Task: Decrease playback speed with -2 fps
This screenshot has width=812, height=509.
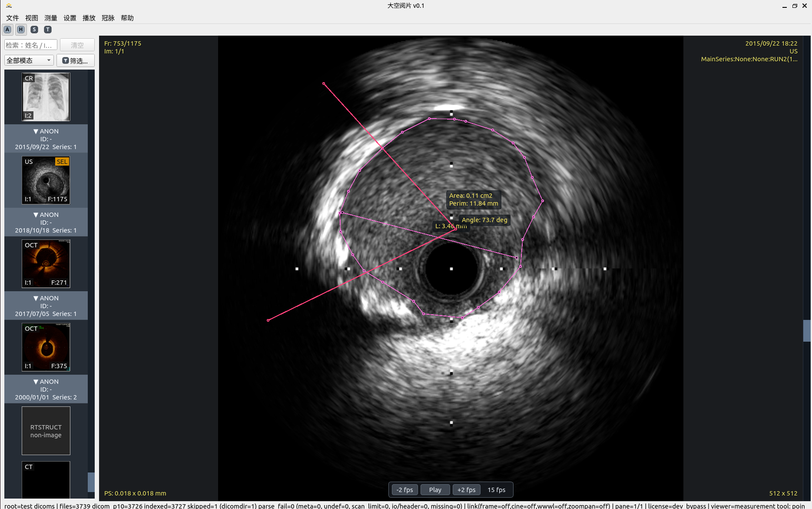Action: (404, 490)
